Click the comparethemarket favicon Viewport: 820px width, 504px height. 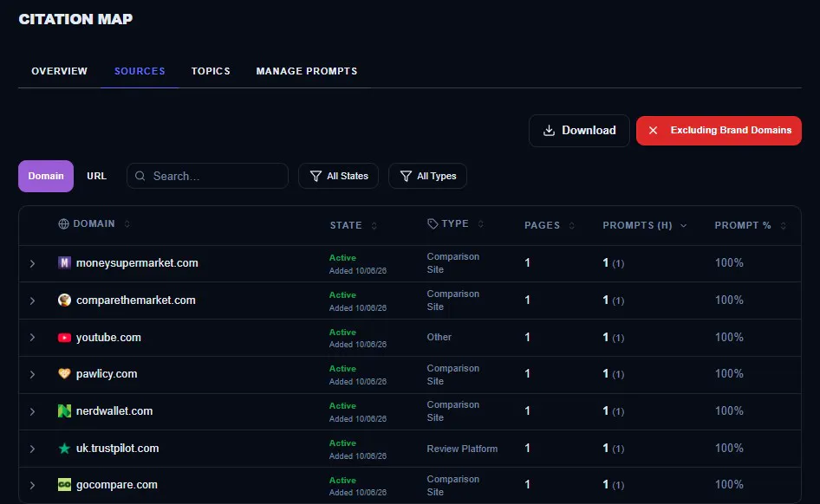click(64, 300)
